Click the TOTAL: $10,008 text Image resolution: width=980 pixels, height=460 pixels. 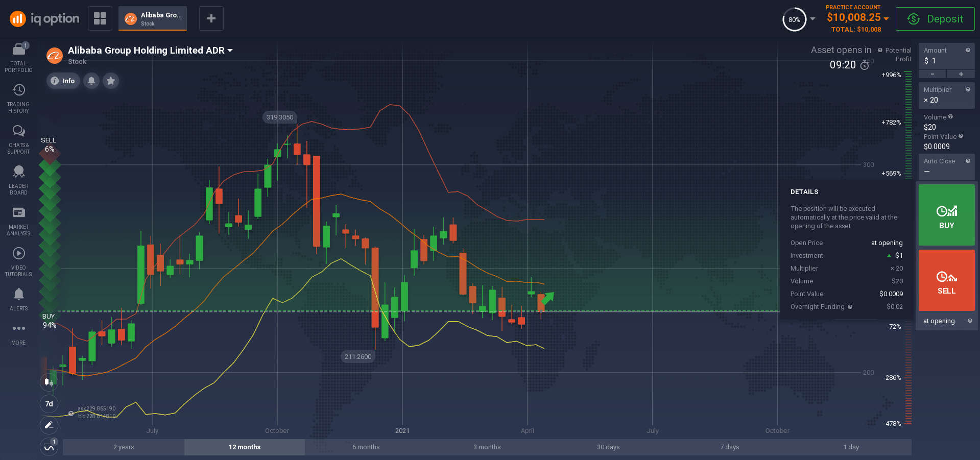pos(856,29)
